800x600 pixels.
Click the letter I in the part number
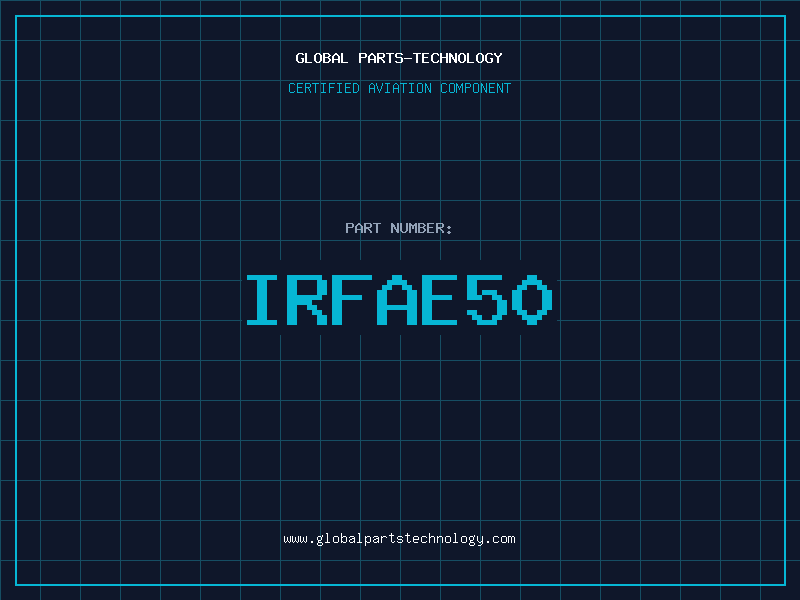[263, 300]
